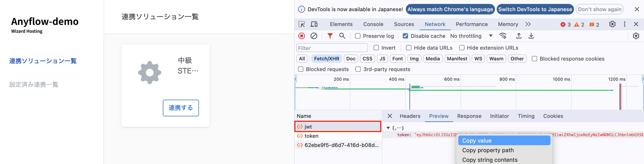The width and height of the screenshot is (644, 164).
Task: Open network conditions wifi icon
Action: coord(503,36)
